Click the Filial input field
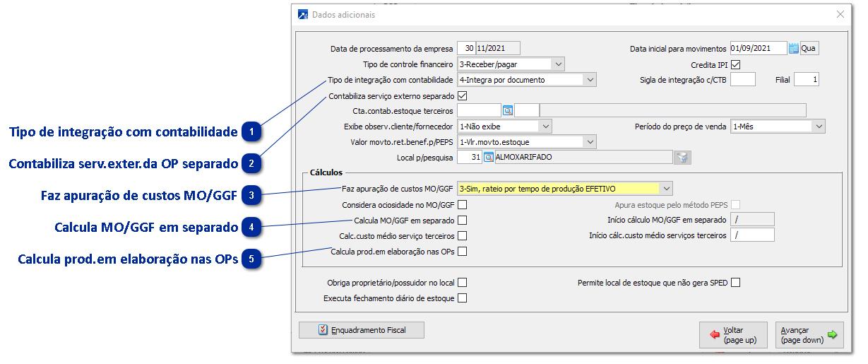This screenshot has width=868, height=364. [806, 80]
